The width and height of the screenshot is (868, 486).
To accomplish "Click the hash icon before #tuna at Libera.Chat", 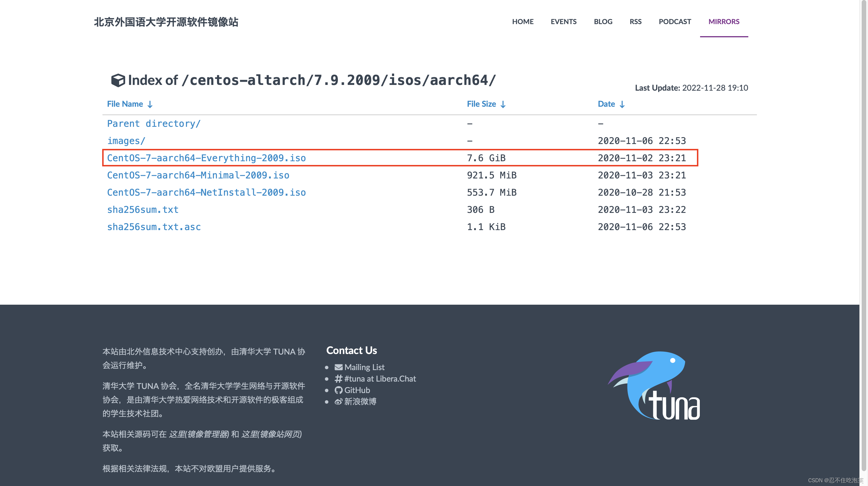I will click(x=338, y=379).
